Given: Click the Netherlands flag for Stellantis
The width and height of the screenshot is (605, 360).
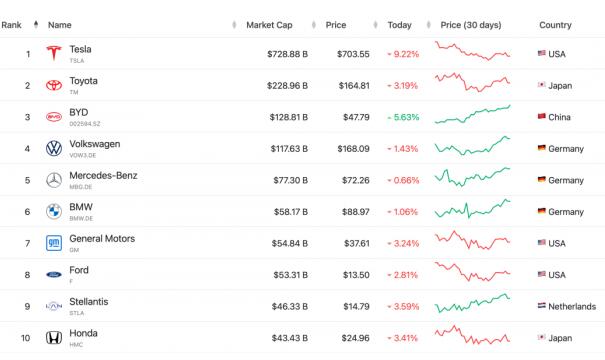Looking at the screenshot, I should pos(542,306).
